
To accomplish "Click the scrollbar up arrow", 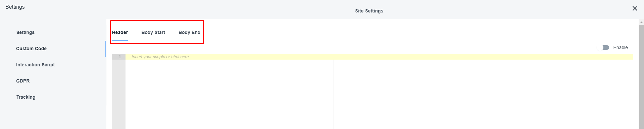I will pyautogui.click(x=641, y=22).
